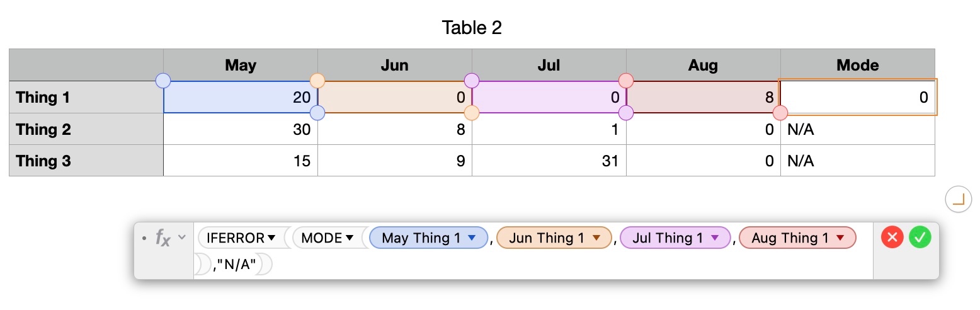Click the green accept formula checkmark
The width and height of the screenshot is (980, 310).
coord(920,238)
